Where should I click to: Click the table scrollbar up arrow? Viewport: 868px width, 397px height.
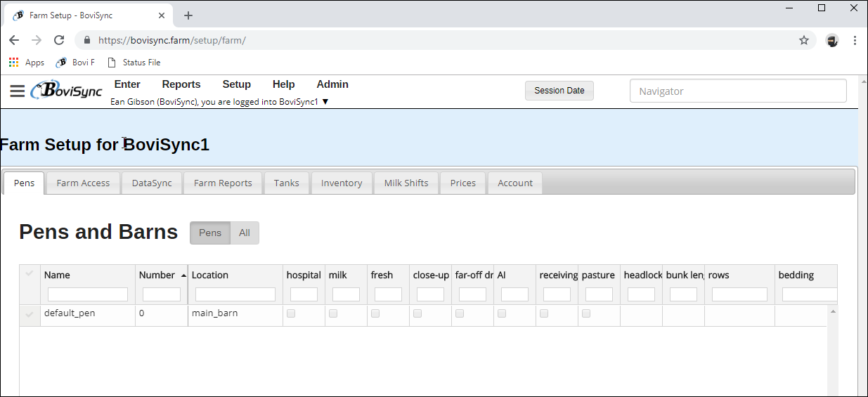833,311
